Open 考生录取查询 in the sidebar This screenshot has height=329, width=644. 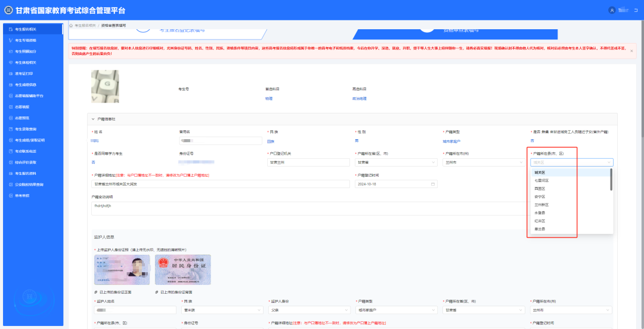26,129
